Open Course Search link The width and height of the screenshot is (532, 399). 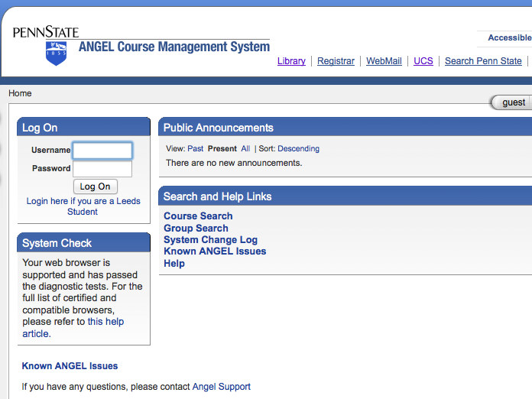[198, 216]
